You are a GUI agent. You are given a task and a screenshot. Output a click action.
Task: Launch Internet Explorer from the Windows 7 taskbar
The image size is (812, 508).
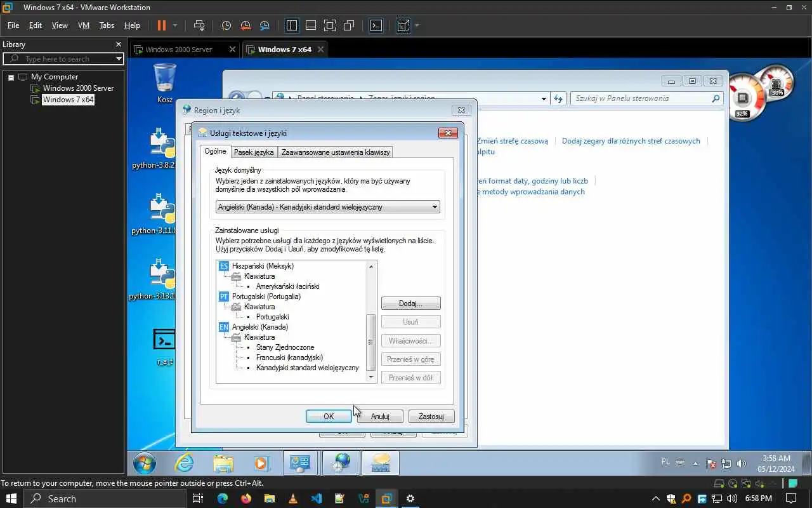pyautogui.click(x=184, y=464)
